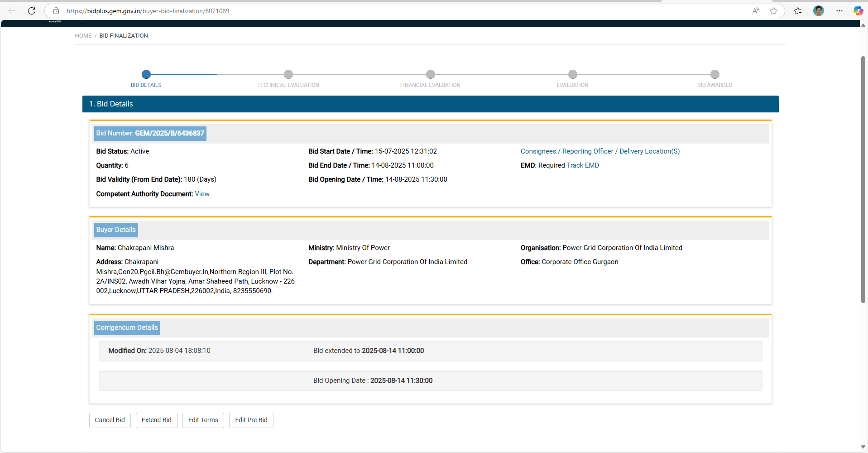This screenshot has width=868, height=453.
Task: Click EVALUATION step label
Action: point(573,85)
